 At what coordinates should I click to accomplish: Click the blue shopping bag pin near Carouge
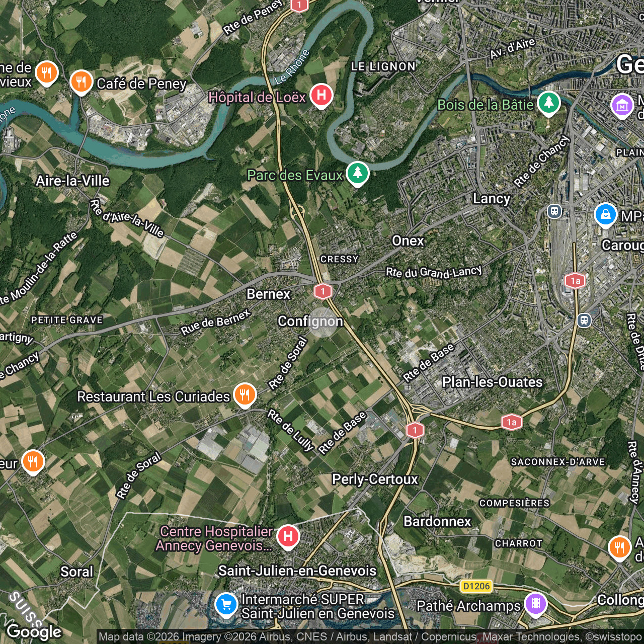point(605,214)
